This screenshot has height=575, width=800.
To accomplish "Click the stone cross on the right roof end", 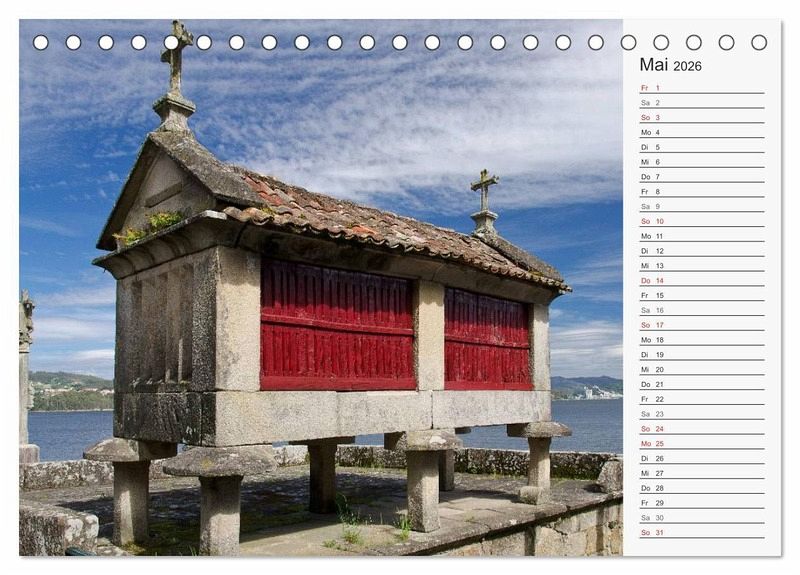I will (484, 190).
